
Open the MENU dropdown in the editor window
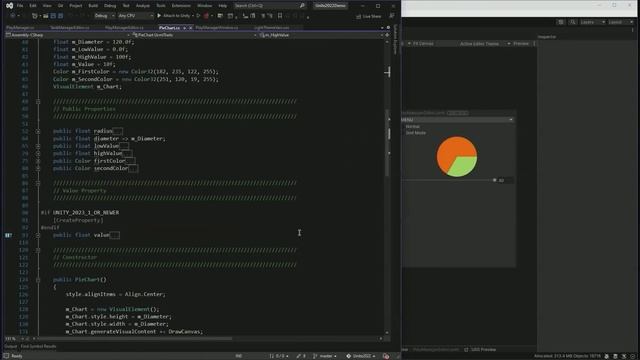(457, 120)
